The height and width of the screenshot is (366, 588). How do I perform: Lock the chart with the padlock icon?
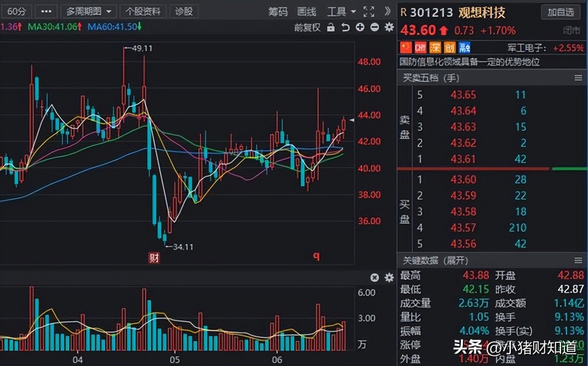[331, 28]
